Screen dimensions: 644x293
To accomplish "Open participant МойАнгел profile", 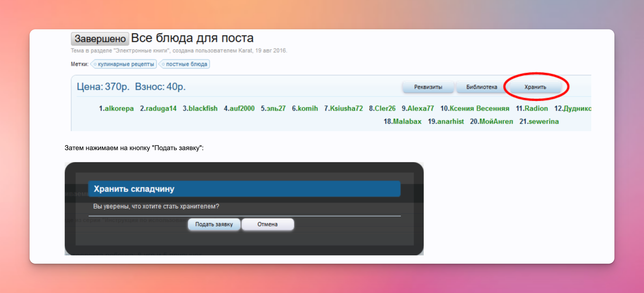I will point(496,121).
